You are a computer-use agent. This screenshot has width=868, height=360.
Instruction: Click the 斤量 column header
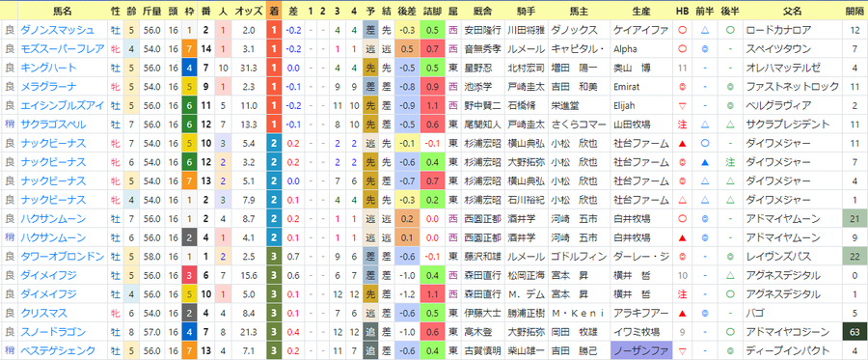pyautogui.click(x=151, y=11)
